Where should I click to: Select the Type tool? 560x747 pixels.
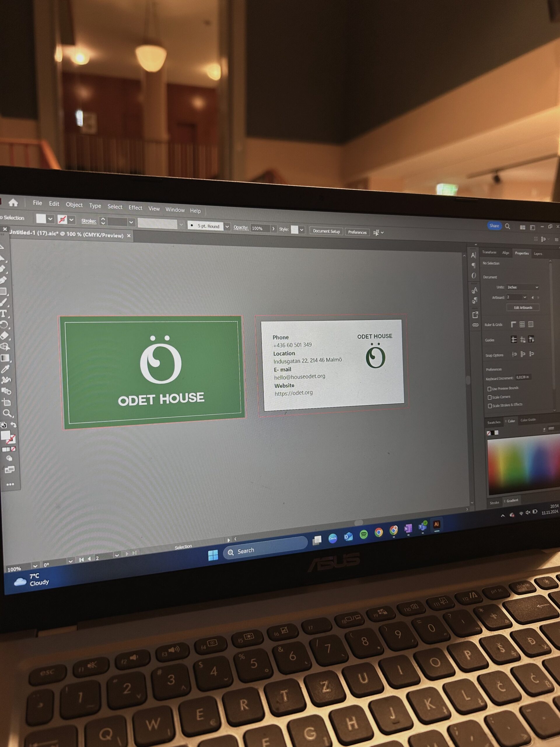coord(3,313)
